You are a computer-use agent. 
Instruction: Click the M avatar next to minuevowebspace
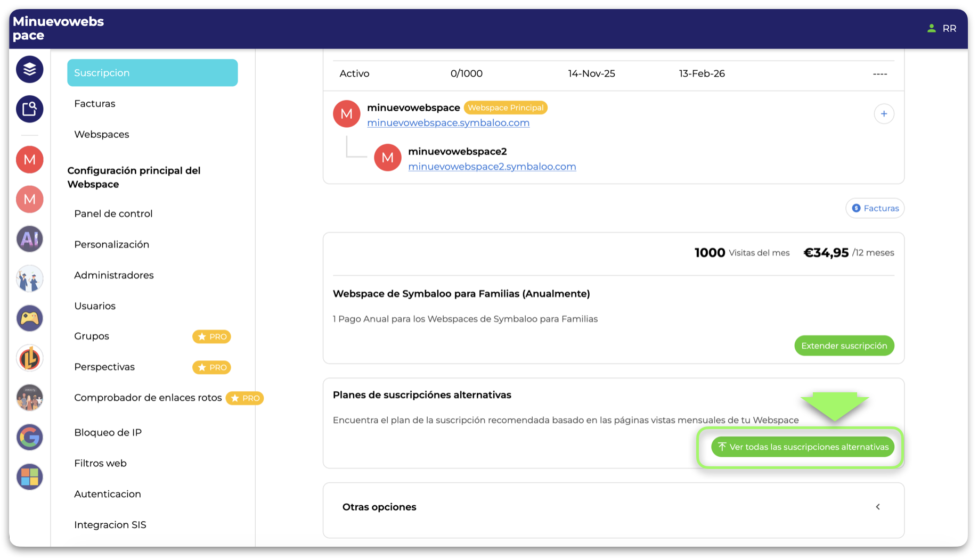point(347,114)
